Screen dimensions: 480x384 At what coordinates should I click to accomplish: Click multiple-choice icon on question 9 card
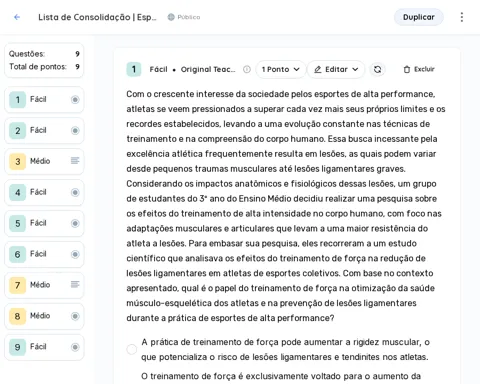[x=75, y=347]
